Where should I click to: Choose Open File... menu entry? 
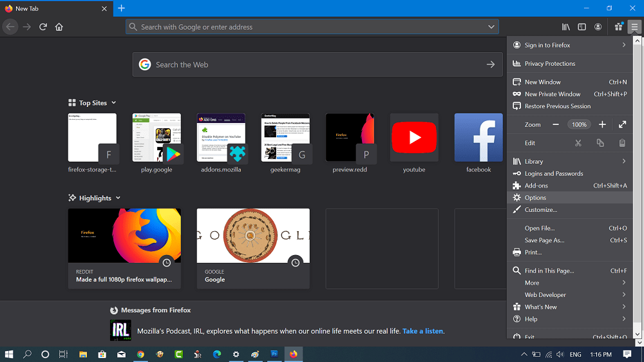tap(570, 228)
